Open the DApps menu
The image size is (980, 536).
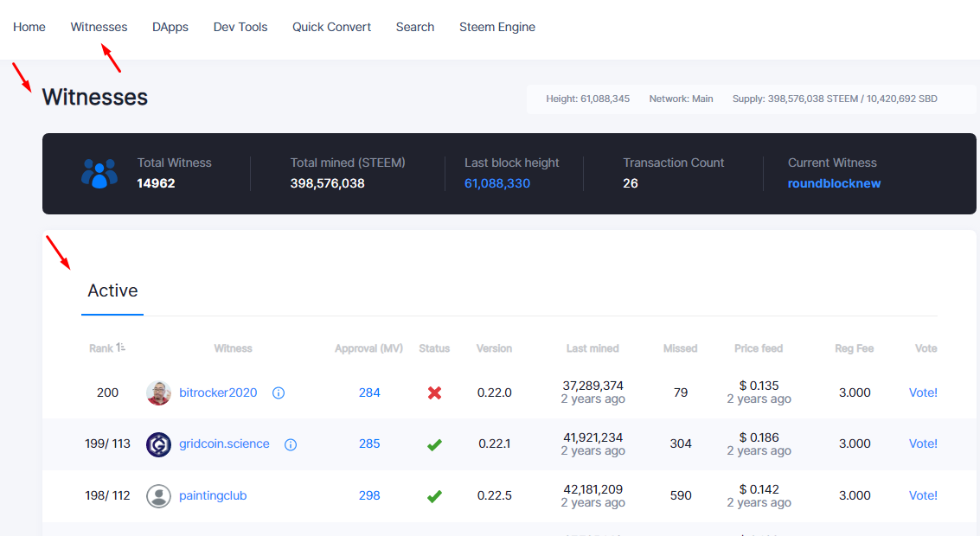pos(170,27)
